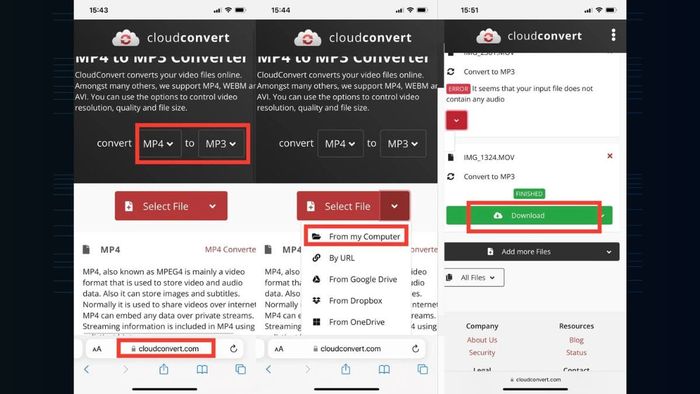Viewport: 700px width, 394px height.
Task: Tap AA reader button in left phone
Action: tap(97, 349)
